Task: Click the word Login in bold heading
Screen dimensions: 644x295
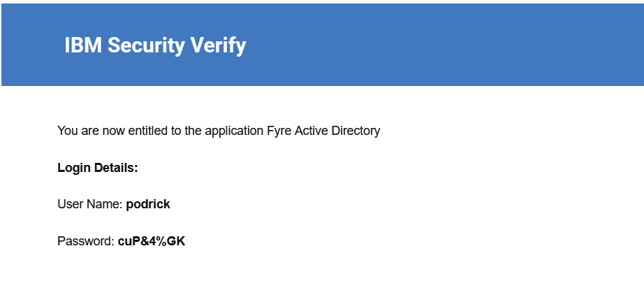Action: [74, 168]
